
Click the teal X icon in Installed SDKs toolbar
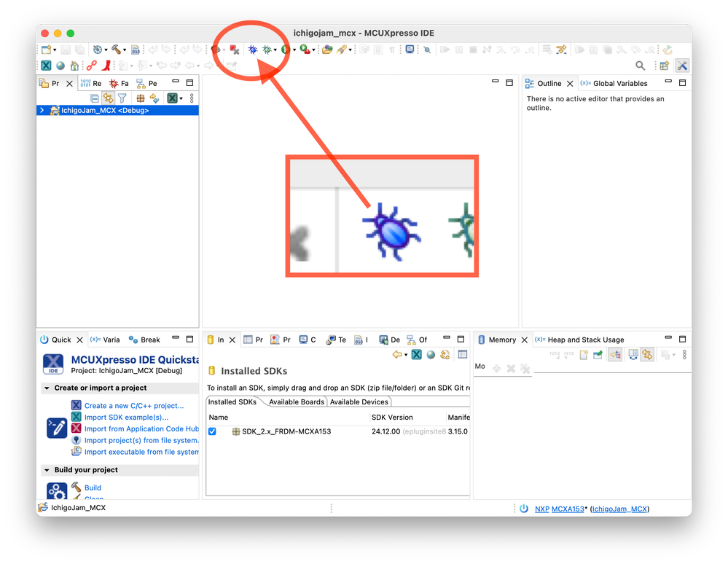416,355
